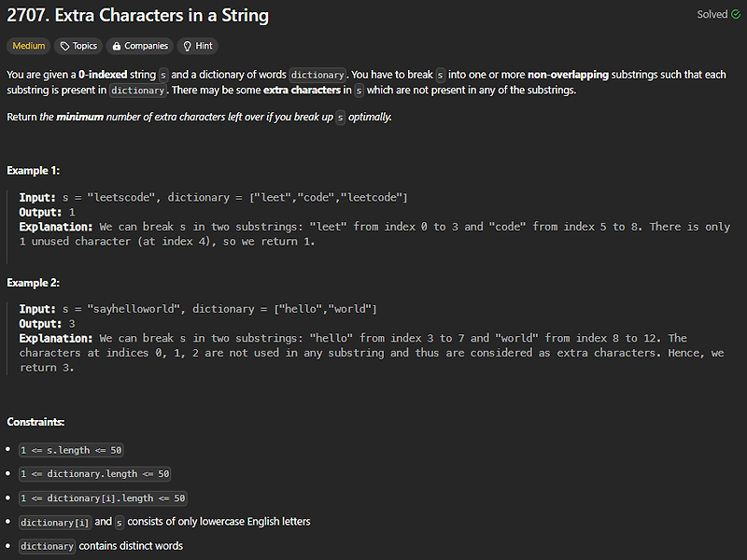Open the Topics list for this problem
The width and height of the screenshot is (747, 560).
[78, 46]
